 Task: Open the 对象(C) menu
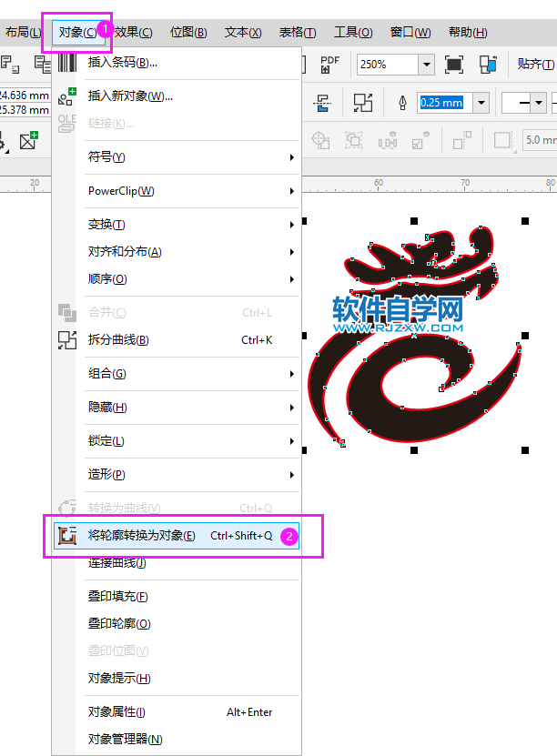point(77,33)
